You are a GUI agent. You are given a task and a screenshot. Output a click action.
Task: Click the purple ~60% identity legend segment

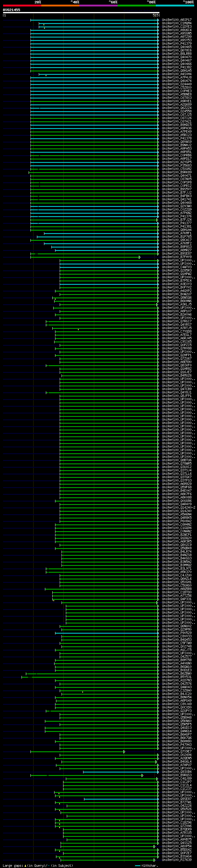(x=98, y=6)
